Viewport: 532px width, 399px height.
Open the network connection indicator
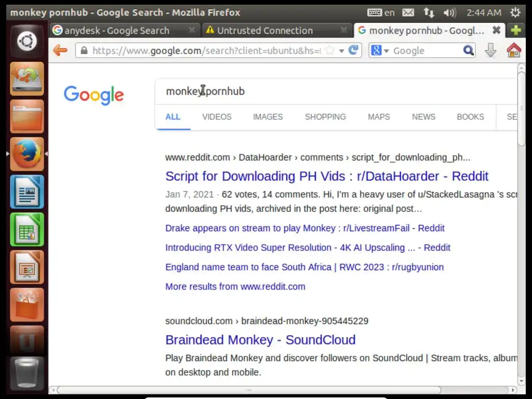tap(429, 12)
